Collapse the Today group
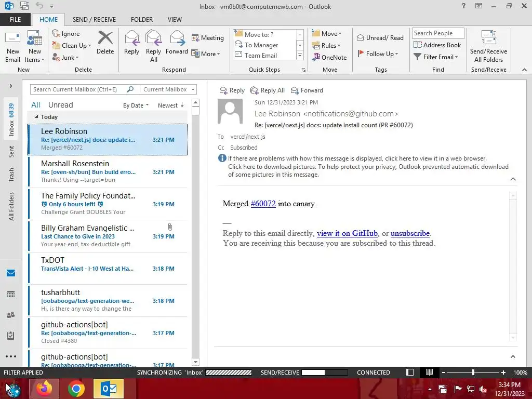The height and width of the screenshot is (399, 532). click(x=36, y=117)
